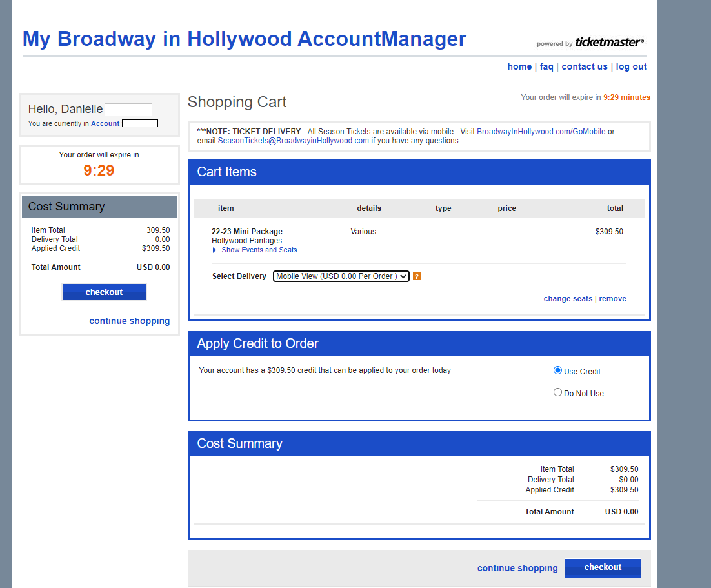
Task: Click continue shopping in sidebar
Action: (x=129, y=321)
